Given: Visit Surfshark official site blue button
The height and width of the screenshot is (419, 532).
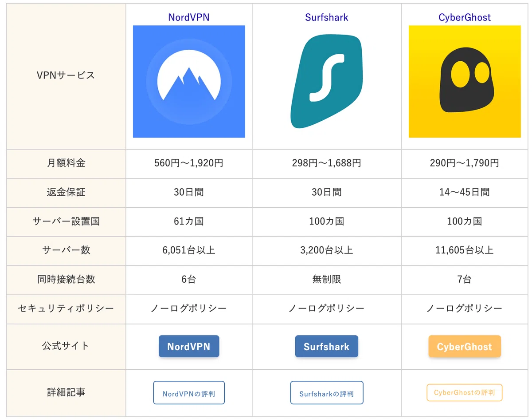Looking at the screenshot, I should [x=327, y=346].
